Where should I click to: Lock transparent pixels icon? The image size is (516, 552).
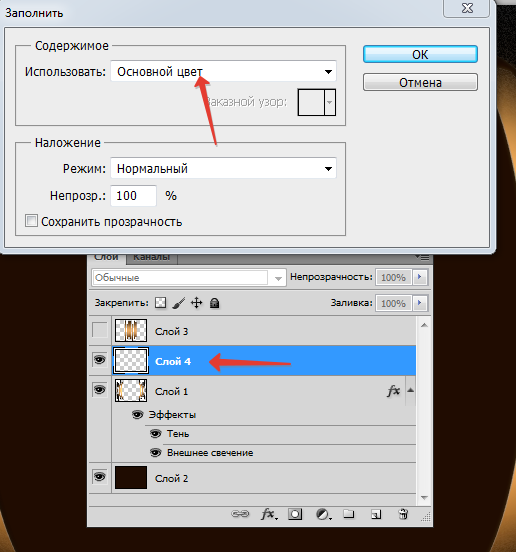pyautogui.click(x=161, y=302)
